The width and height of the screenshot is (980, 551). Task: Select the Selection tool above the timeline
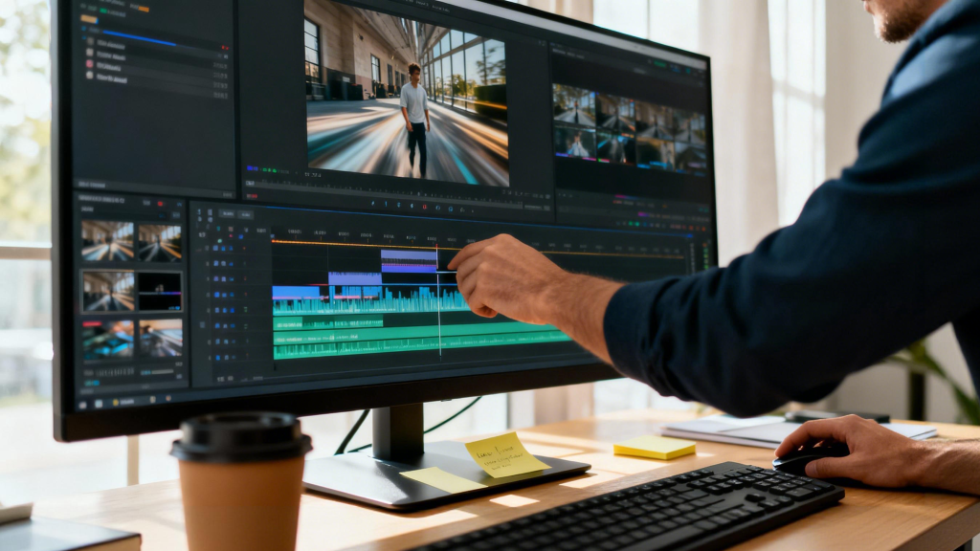point(373,205)
